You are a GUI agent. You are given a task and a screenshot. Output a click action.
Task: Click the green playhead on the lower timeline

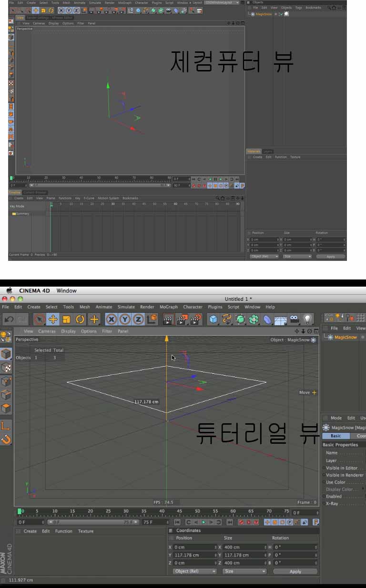[x=20, y=511]
